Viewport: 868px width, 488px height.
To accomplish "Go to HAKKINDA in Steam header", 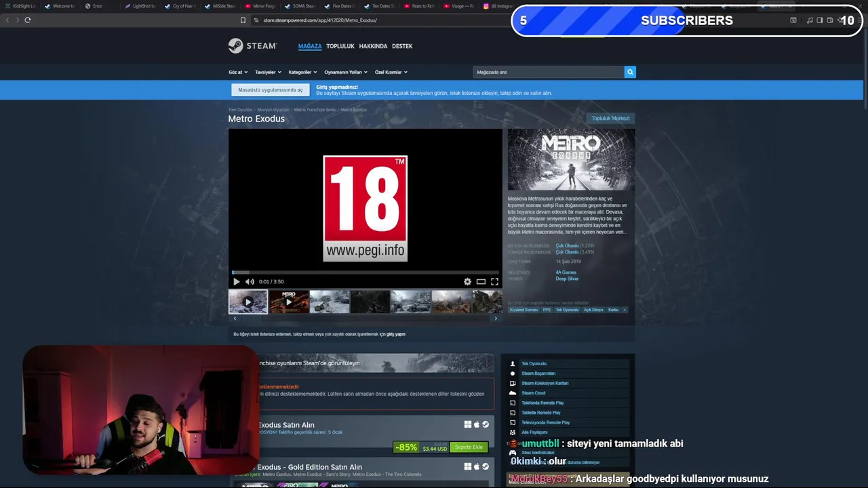I will click(x=373, y=46).
